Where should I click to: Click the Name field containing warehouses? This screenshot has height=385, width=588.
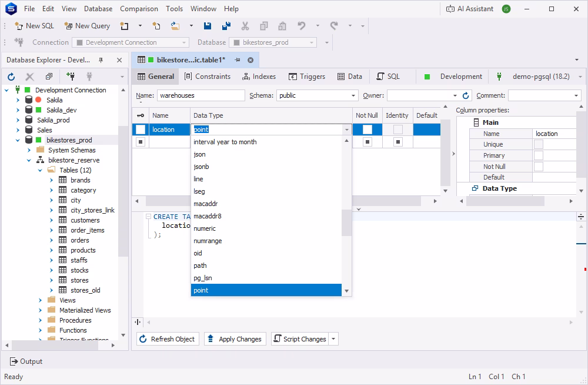pos(201,95)
